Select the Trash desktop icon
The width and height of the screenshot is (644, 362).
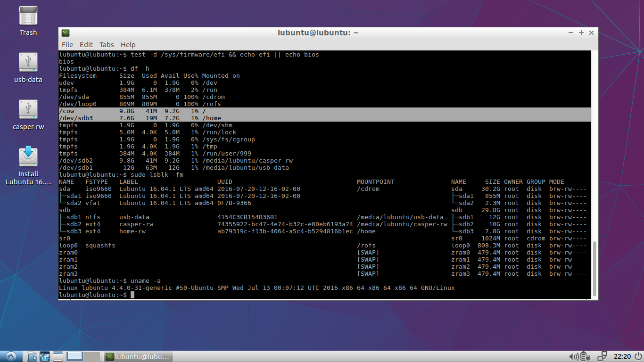[x=28, y=21]
